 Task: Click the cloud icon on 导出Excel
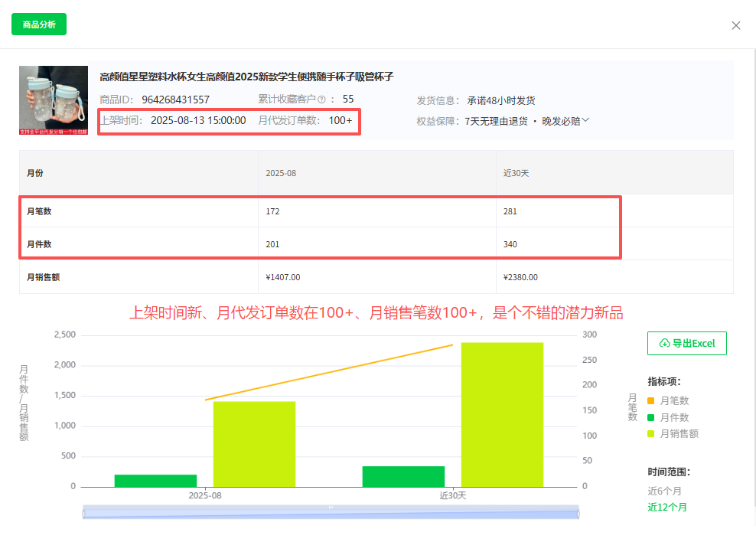(x=664, y=344)
